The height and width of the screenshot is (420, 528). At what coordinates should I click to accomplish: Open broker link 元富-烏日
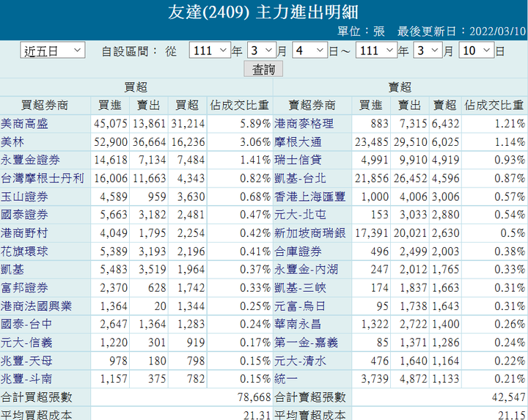pyautogui.click(x=300, y=306)
